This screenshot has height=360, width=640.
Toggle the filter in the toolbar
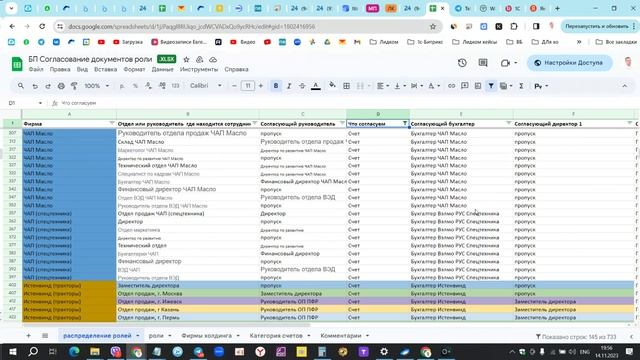tap(491, 86)
